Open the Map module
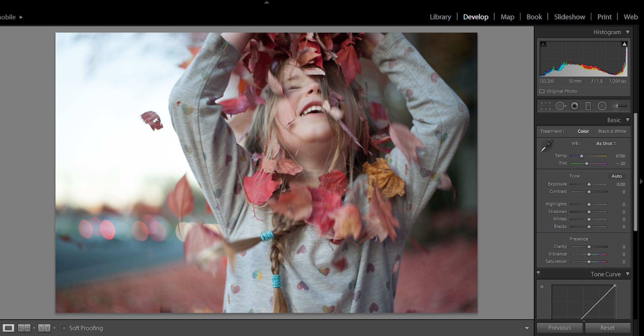The image size is (644, 336). point(507,17)
